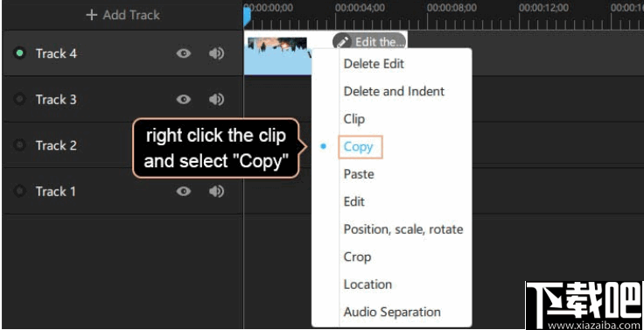Click the 00:00:12;00 ruler mark
The height and width of the screenshot is (330, 644).
(543, 8)
